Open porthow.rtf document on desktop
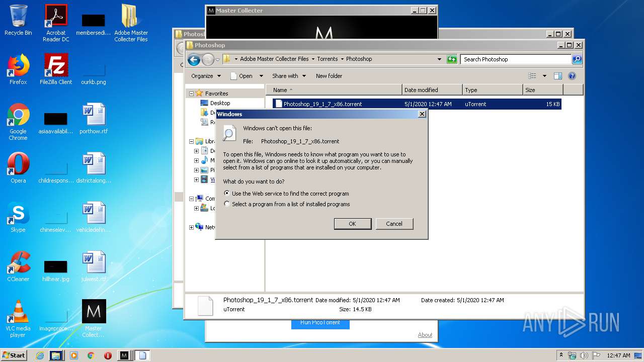Image resolution: width=644 pixels, height=362 pixels. (x=94, y=119)
